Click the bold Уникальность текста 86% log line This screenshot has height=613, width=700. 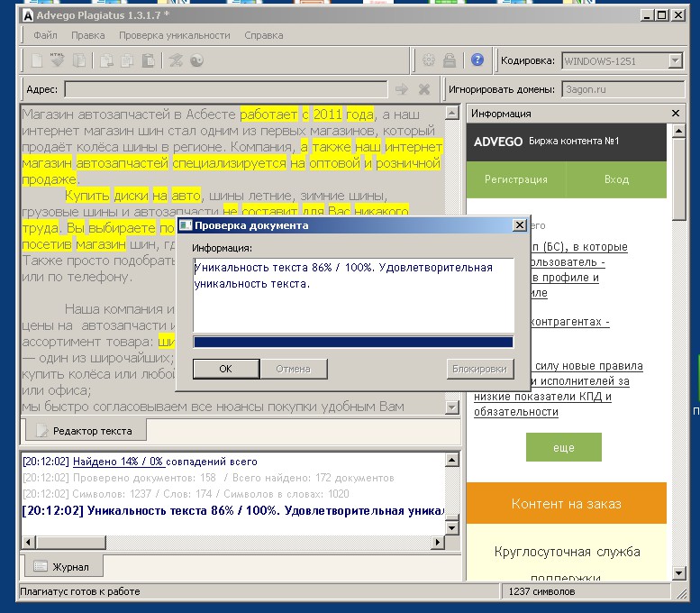[233, 510]
